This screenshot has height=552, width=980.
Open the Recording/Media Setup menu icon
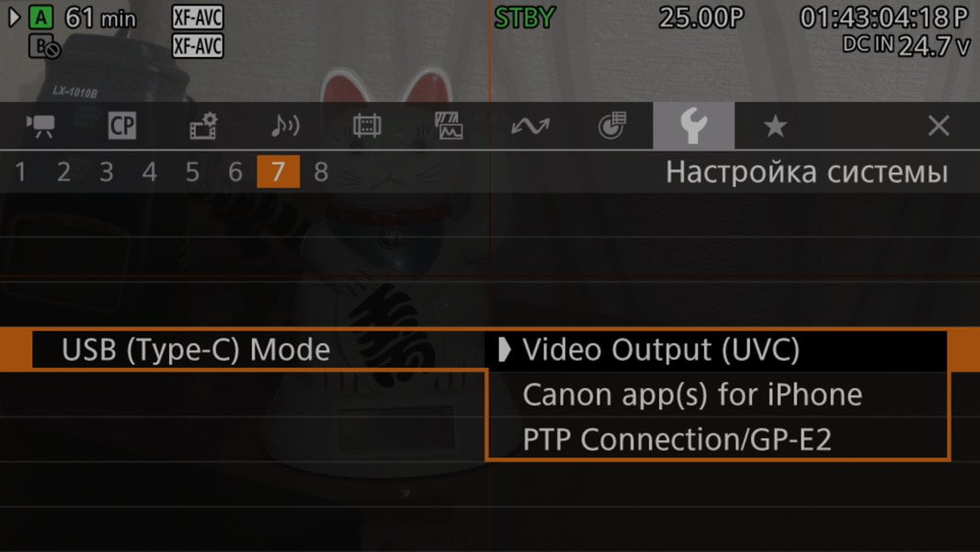tap(203, 126)
